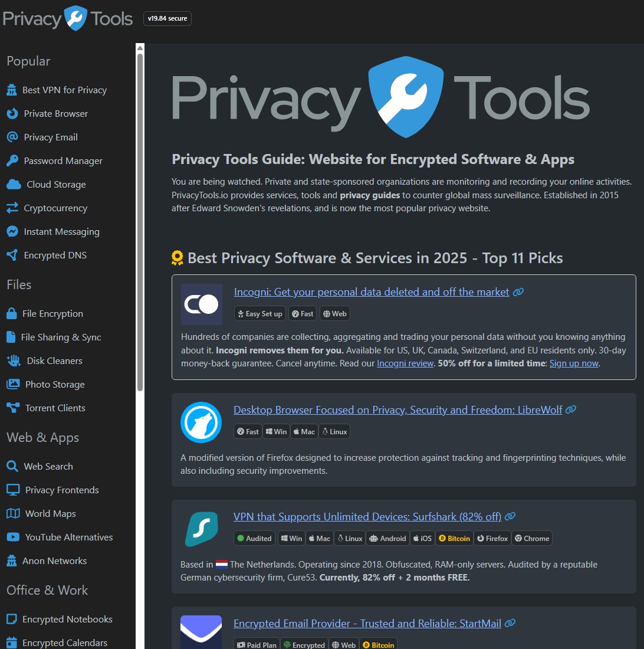This screenshot has width=644, height=649.
Task: Click the Incogni logo thumbnail
Action: (x=202, y=304)
